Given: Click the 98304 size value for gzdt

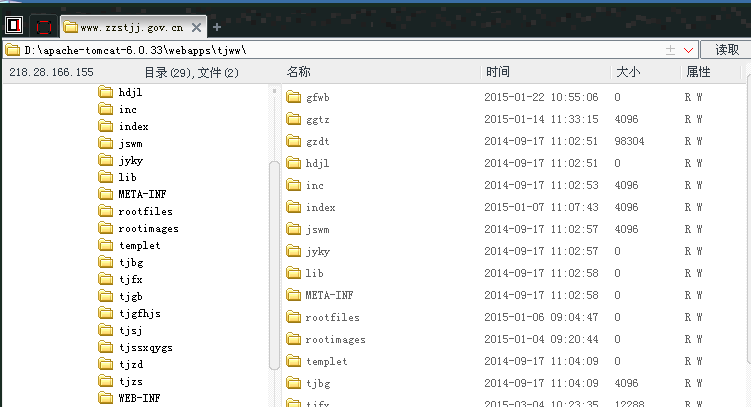Looking at the screenshot, I should 629,141.
